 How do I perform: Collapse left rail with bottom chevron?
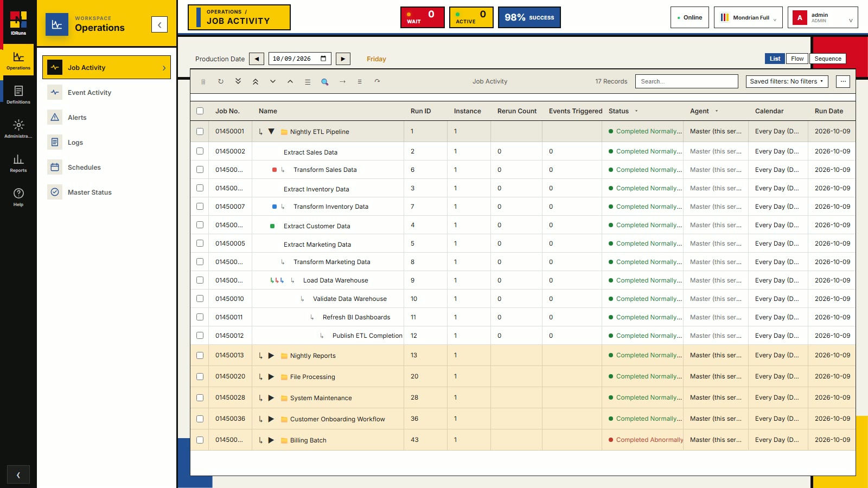(18, 475)
